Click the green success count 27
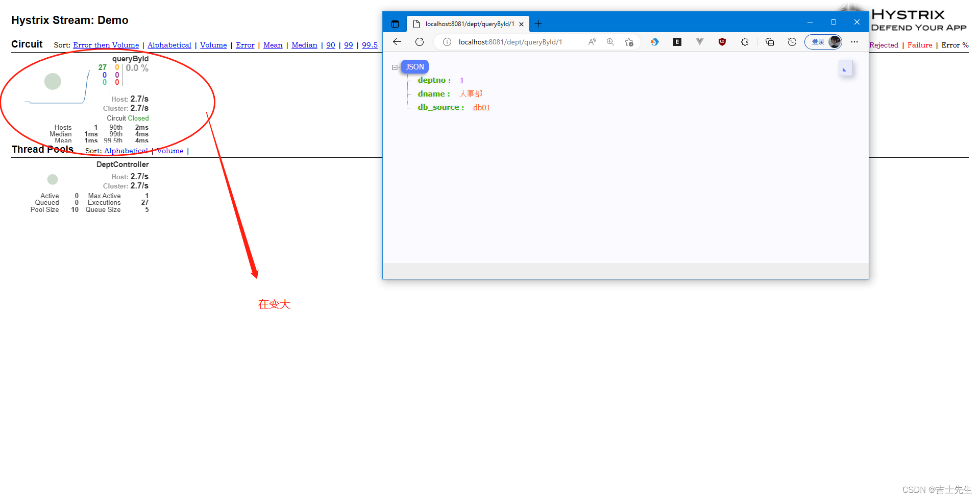 103,67
